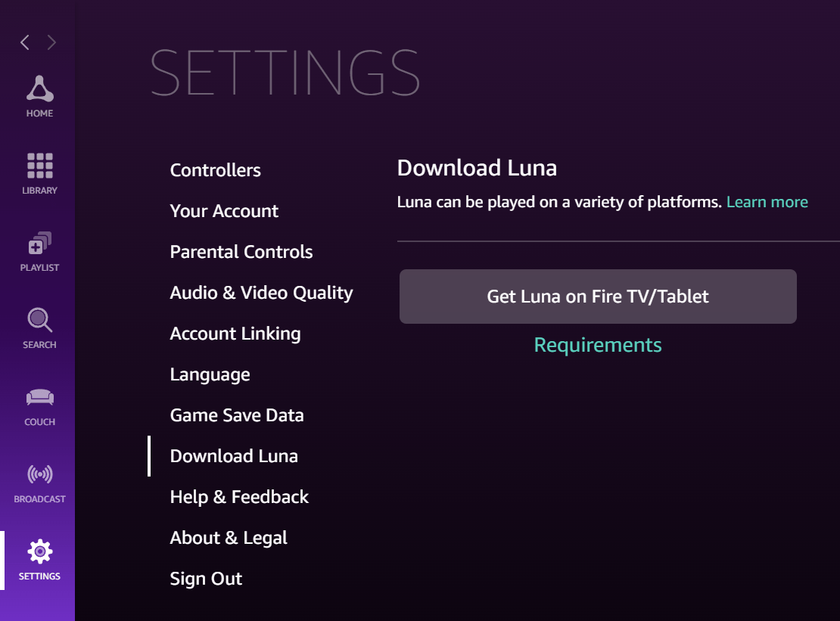Image resolution: width=840 pixels, height=621 pixels.
Task: Open the Broadcast section
Action: (x=39, y=481)
